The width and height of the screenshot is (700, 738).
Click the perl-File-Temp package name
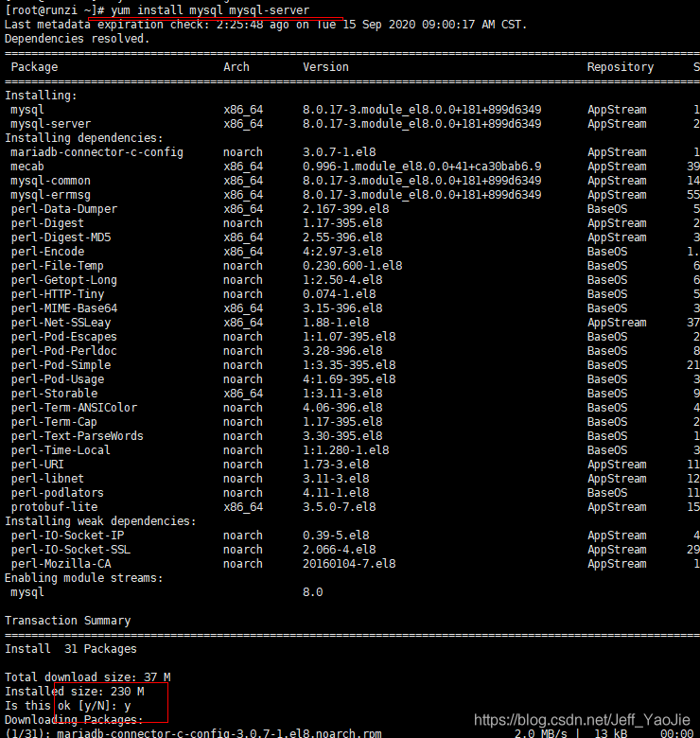tap(58, 266)
